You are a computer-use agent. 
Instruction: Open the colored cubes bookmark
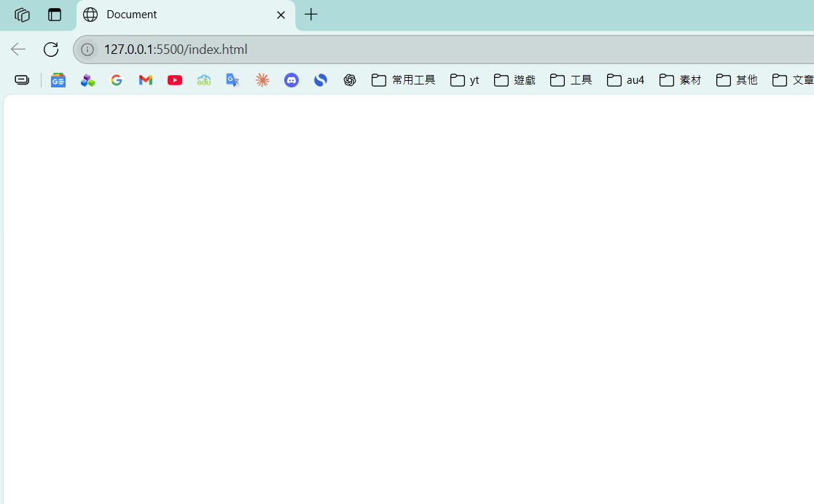coord(87,80)
